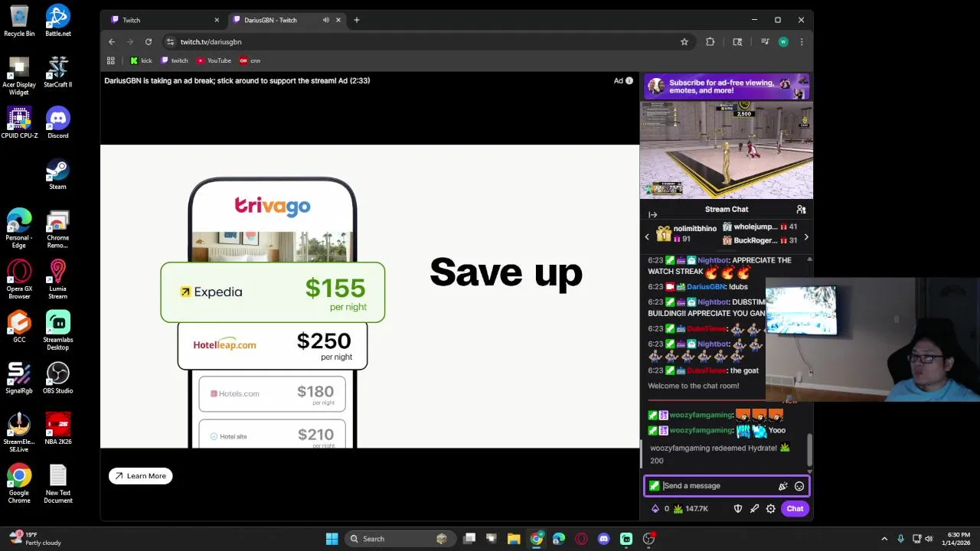View site information icon in address bar
This screenshot has height=551, width=980.
point(171,42)
